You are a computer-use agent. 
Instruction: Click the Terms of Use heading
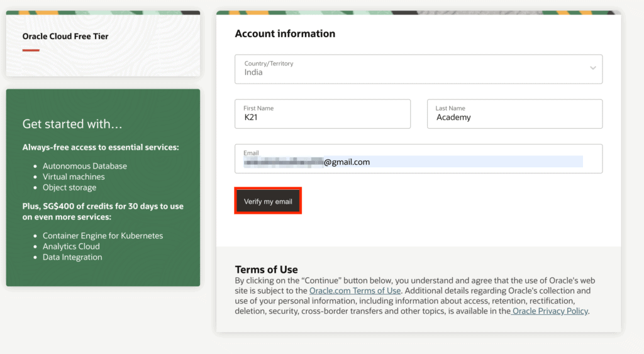[266, 270]
